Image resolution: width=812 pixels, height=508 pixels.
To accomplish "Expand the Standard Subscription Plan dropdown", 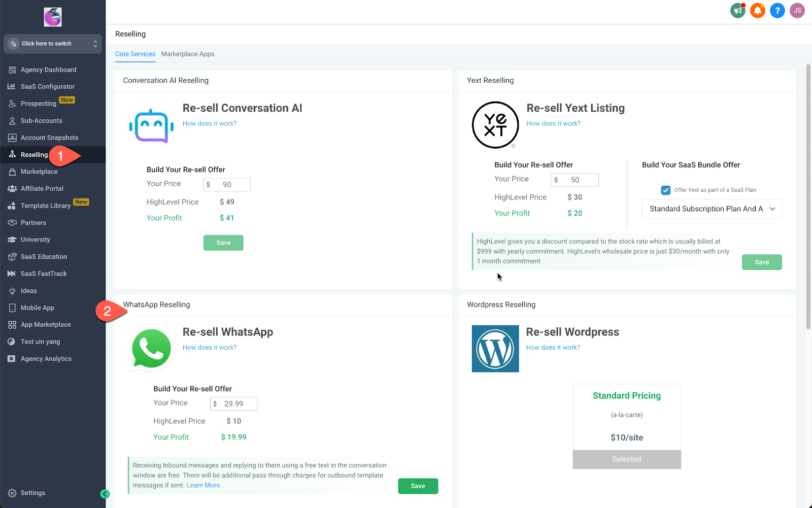I will [712, 209].
